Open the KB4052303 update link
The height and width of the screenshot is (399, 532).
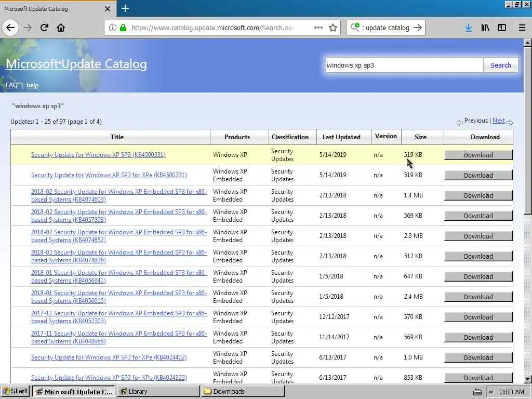point(119,317)
